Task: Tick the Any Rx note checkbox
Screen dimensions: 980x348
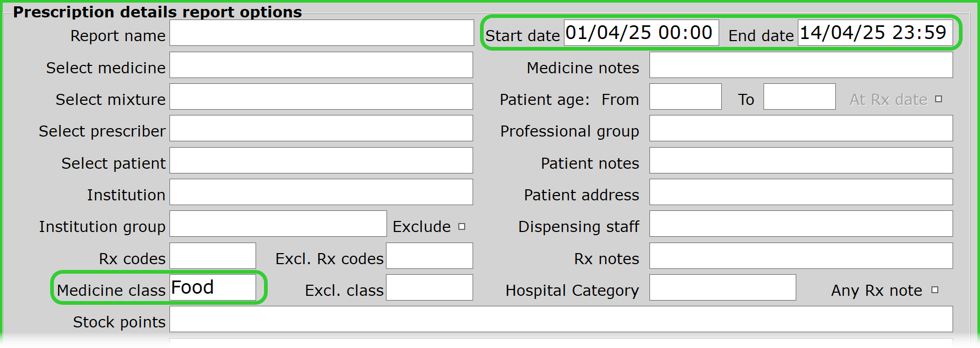Action: (x=935, y=290)
